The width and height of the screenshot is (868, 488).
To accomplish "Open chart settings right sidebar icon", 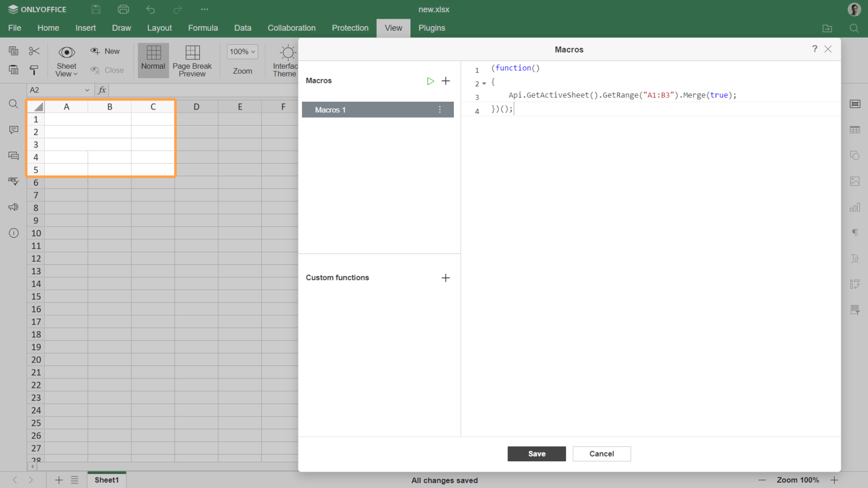I will [855, 207].
